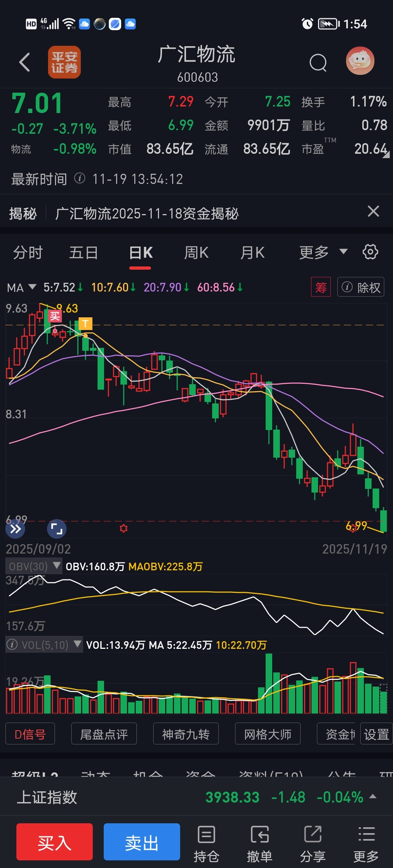393x868 pixels.
Task: Open the OBV(30) indicator dropdown
Action: click(34, 566)
